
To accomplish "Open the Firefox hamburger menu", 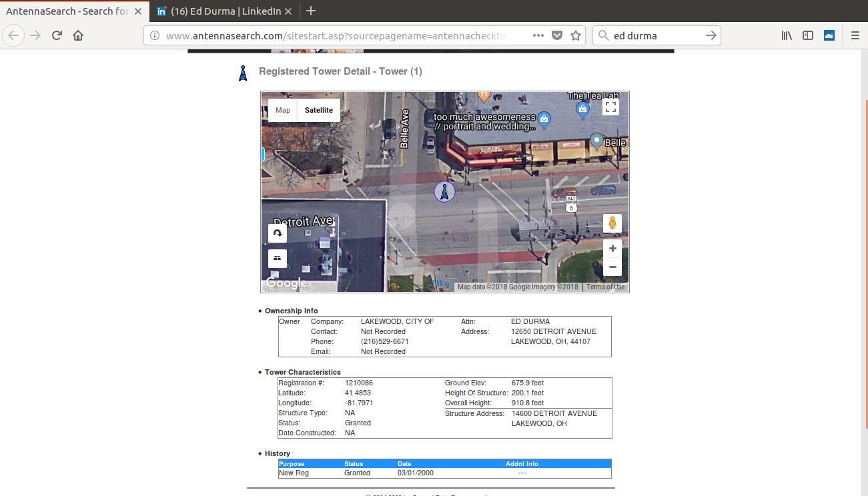I will pos(855,35).
